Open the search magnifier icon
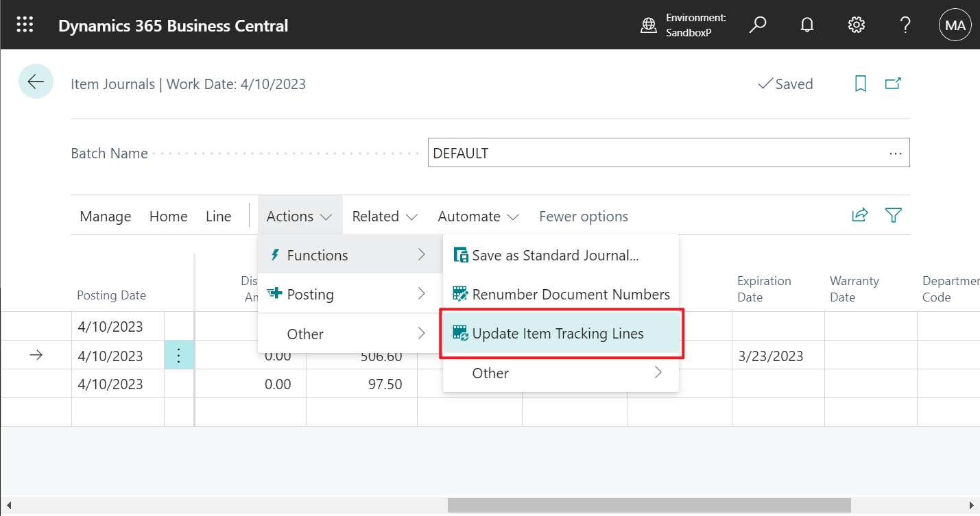Viewport: 980px width, 516px height. pos(758,24)
